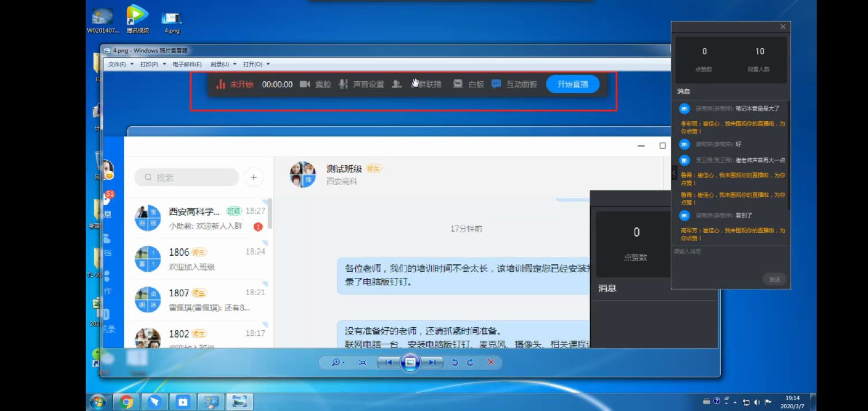Delete the picture with the red X
This screenshot has width=868, height=411.
(x=491, y=362)
